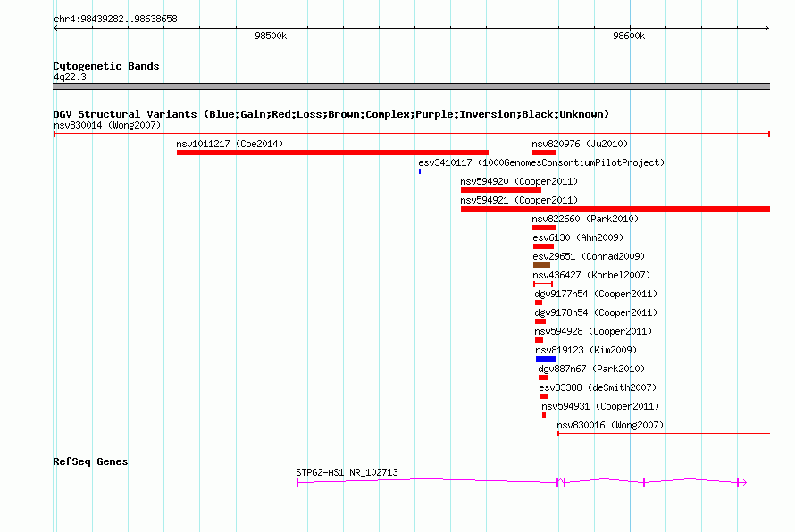
Task: Click the nsv594928 red bar
Action: [x=539, y=340]
